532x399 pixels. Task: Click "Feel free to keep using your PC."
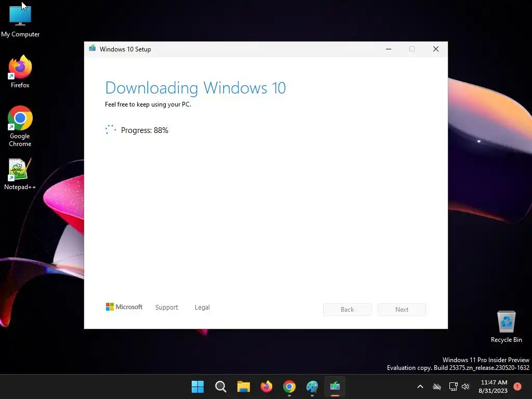(148, 104)
